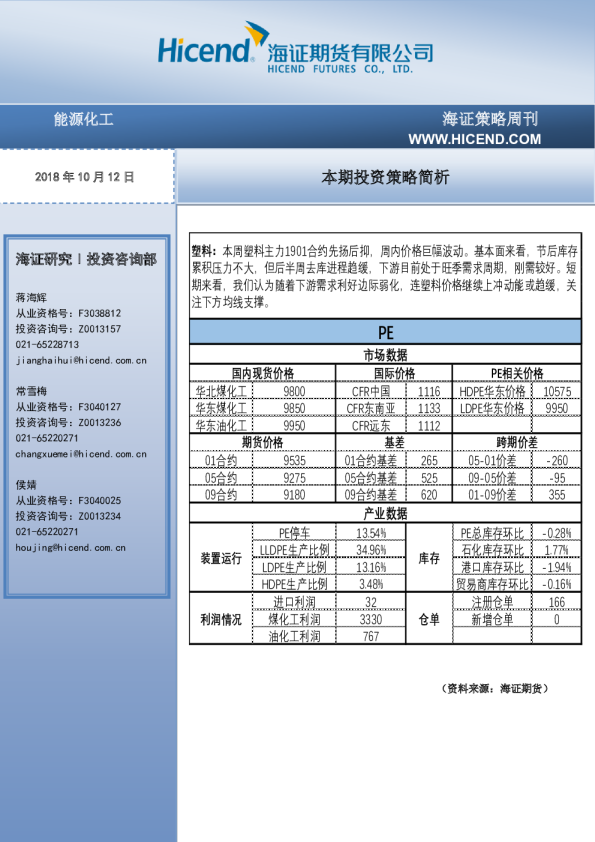Select the 05合约基差 value 525

tap(429, 478)
